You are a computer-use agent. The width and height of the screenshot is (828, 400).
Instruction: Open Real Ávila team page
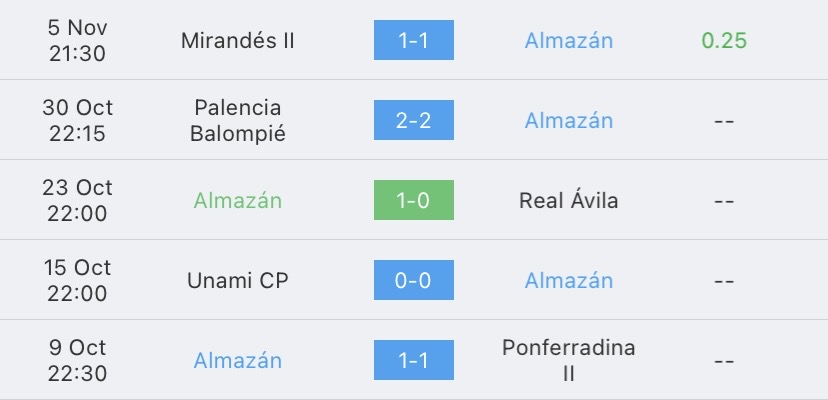569,200
